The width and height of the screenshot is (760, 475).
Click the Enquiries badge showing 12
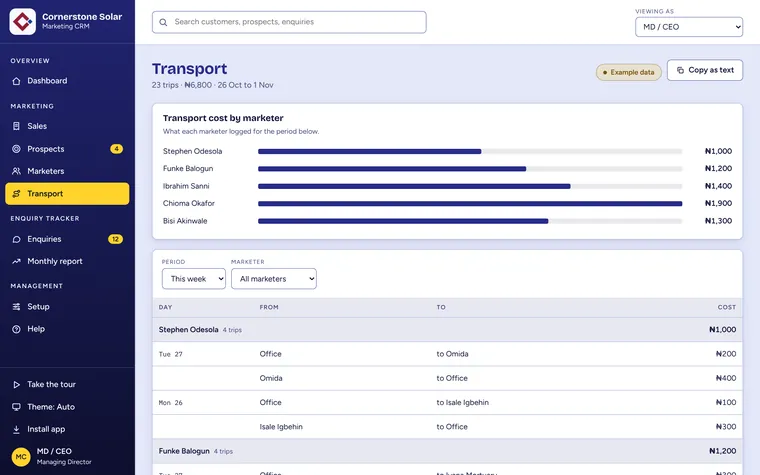click(115, 239)
